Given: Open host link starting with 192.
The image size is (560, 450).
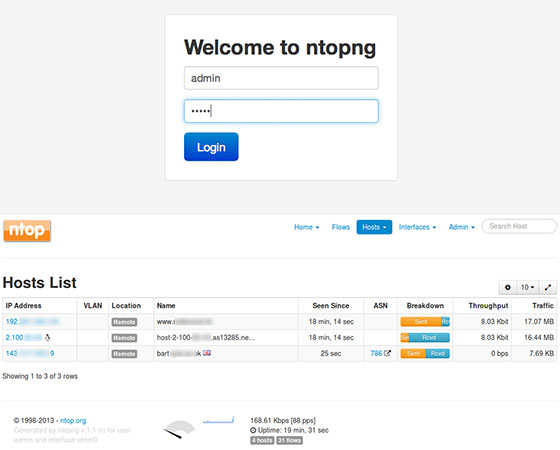Looking at the screenshot, I should [x=32, y=321].
